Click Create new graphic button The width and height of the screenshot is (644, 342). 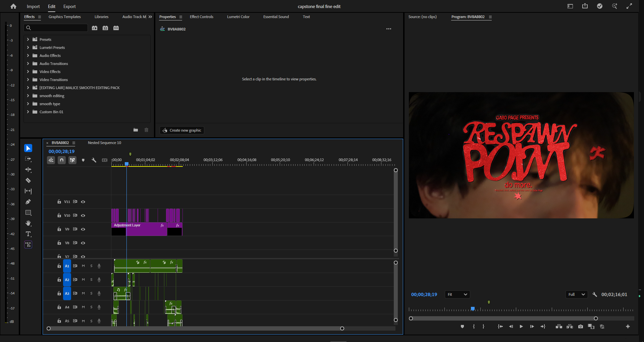coord(182,130)
